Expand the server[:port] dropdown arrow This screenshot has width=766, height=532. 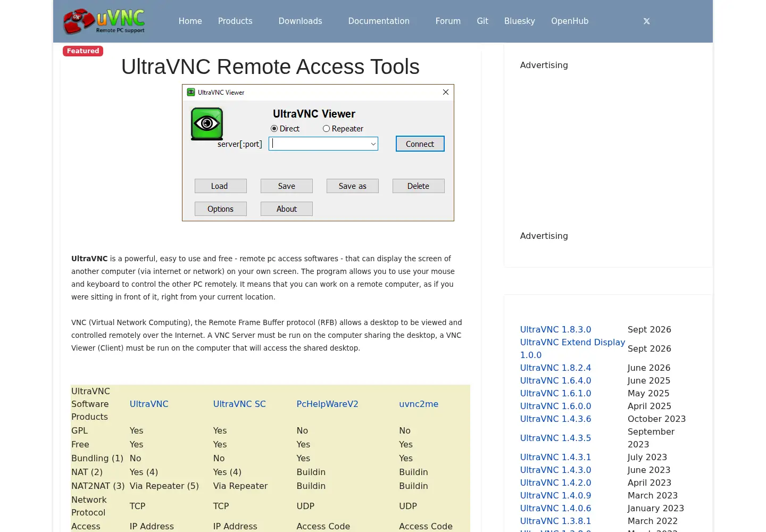click(x=373, y=144)
